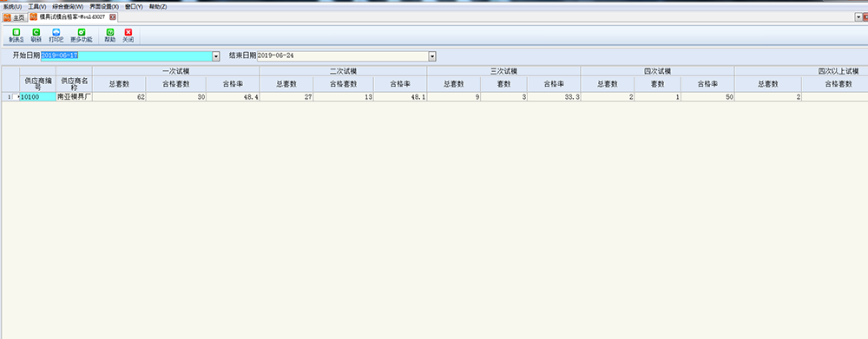868x339 pixels.
Task: Click 总套数 header under 四次试模
Action: point(608,84)
